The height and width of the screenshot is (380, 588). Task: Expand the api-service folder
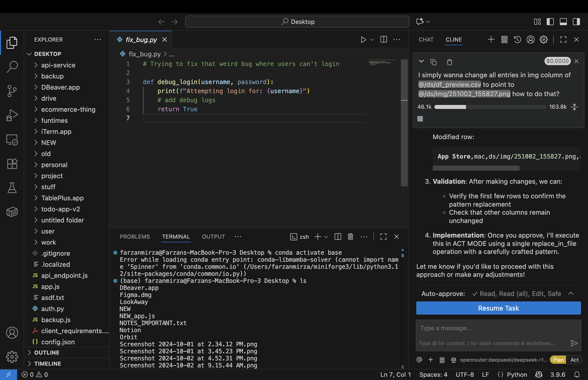(x=58, y=65)
